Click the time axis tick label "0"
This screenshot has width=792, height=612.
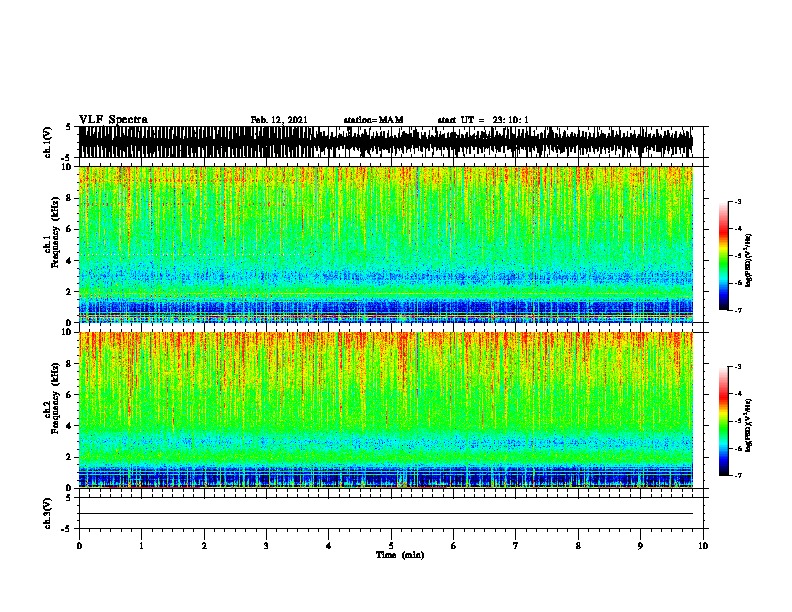79,546
